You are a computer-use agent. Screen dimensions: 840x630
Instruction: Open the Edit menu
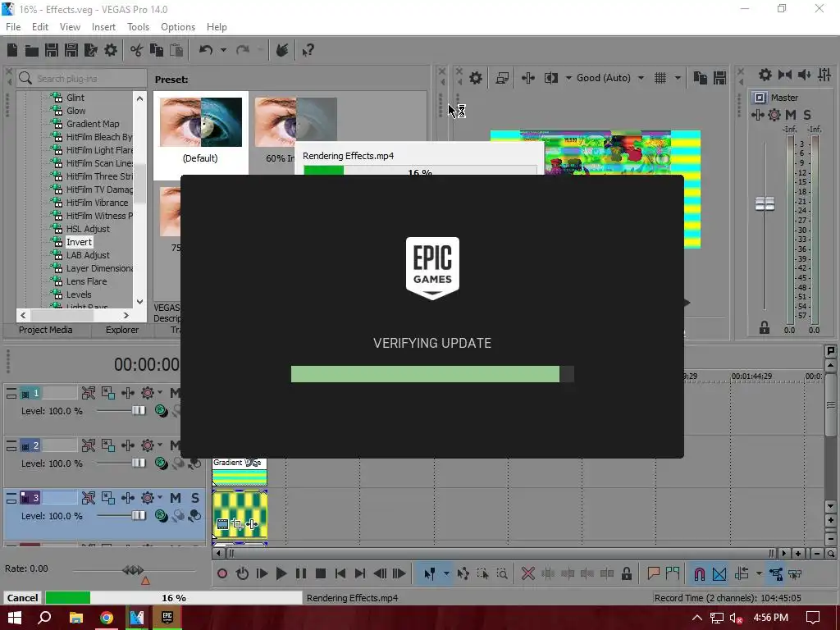point(40,27)
